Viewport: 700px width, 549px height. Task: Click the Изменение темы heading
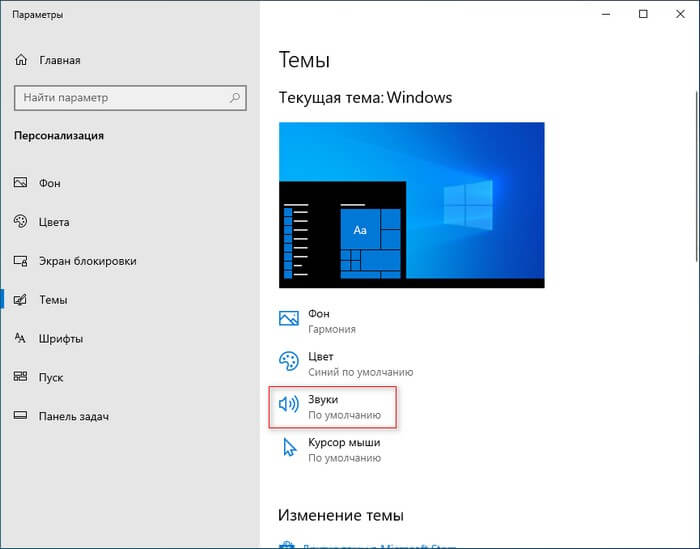(341, 515)
